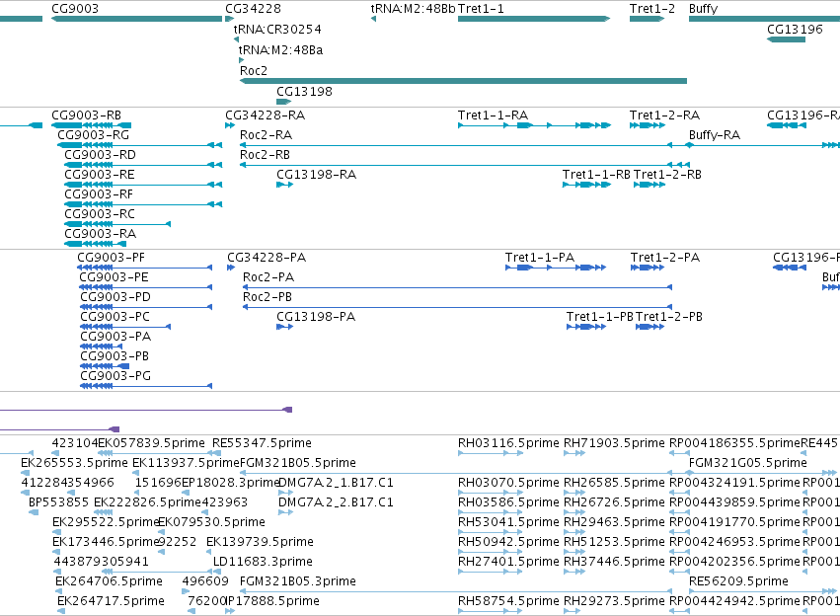Click the Tret1-1-PA protein label

coord(540,258)
